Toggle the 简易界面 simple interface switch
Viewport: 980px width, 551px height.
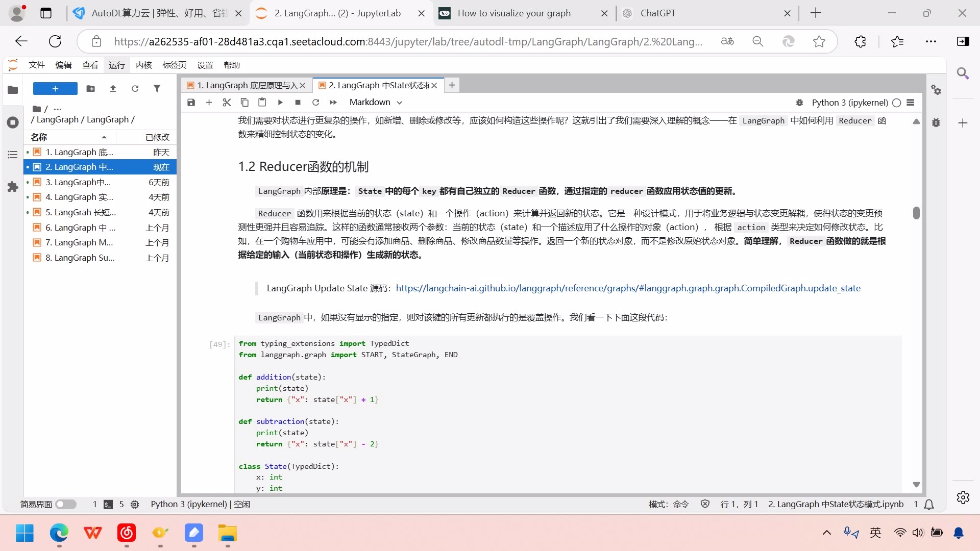66,504
